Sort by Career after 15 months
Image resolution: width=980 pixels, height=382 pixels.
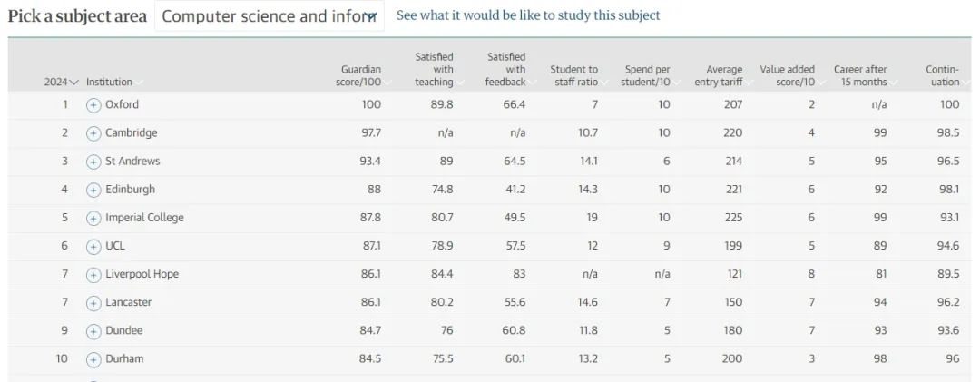[x=863, y=75]
